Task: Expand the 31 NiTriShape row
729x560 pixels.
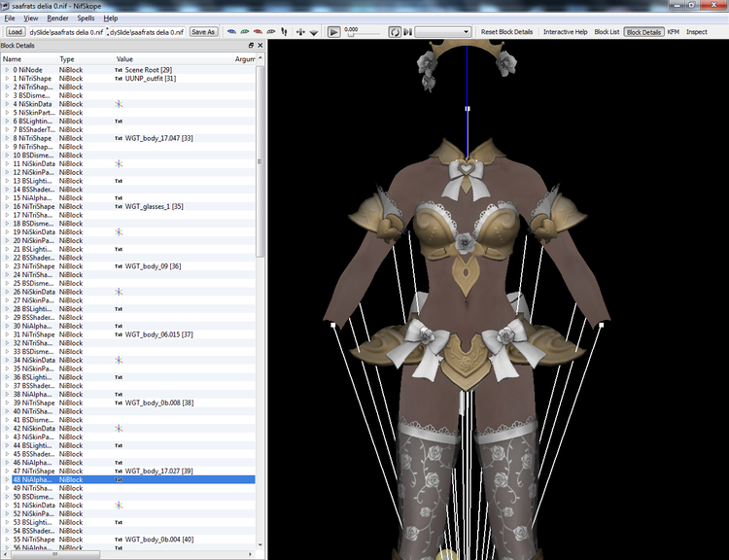Action: click(x=7, y=334)
